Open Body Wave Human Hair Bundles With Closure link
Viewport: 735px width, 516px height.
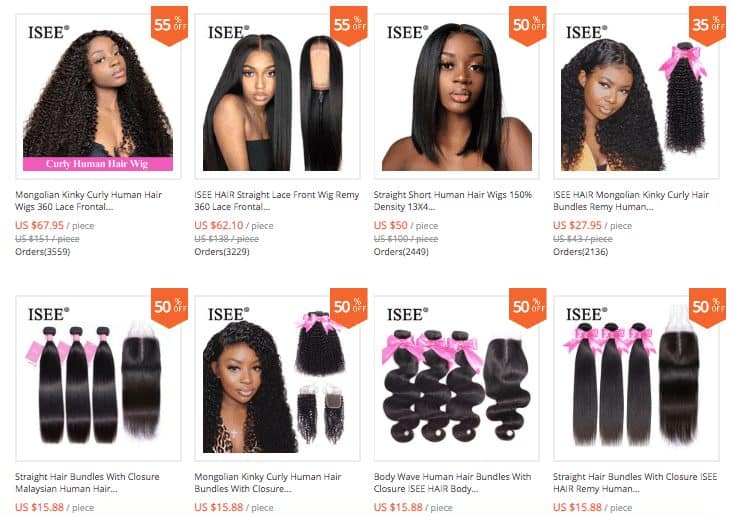click(452, 482)
